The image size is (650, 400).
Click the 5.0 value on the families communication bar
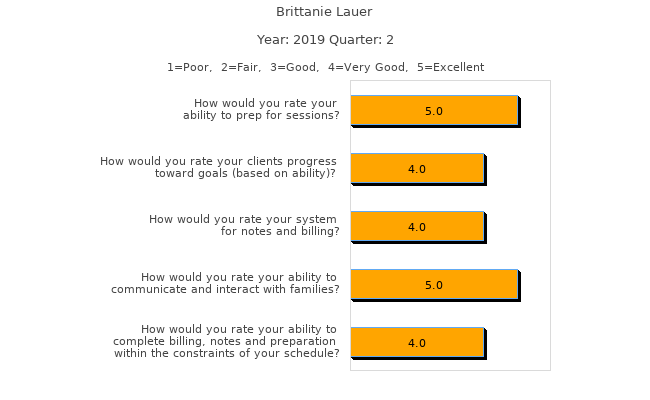[x=434, y=285]
